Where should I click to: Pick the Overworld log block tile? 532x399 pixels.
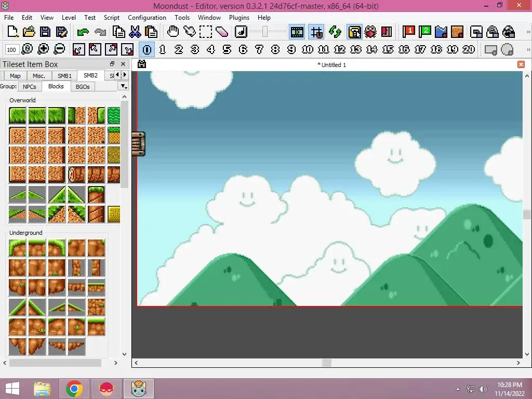click(x=77, y=175)
